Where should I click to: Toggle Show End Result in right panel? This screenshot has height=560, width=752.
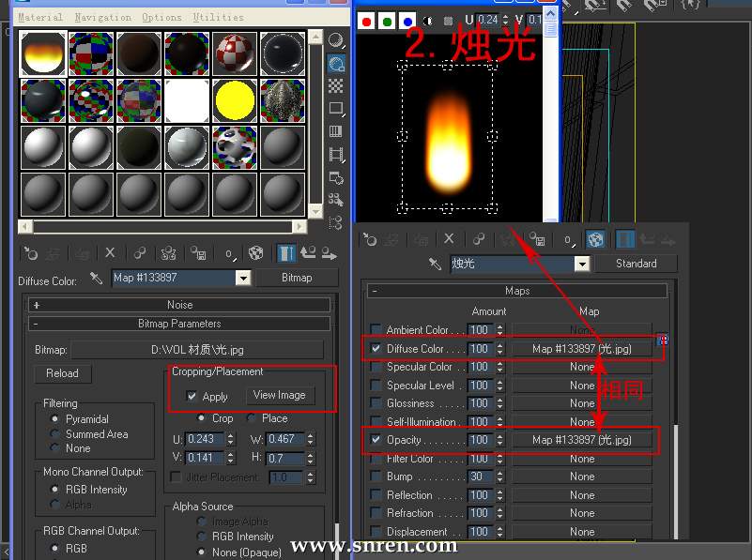pyautogui.click(x=625, y=239)
